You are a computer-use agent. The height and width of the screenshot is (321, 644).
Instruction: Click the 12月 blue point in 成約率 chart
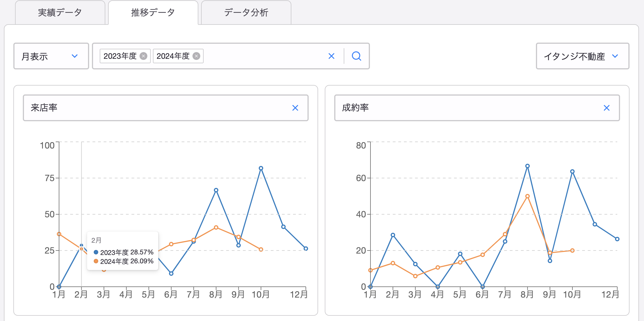pyautogui.click(x=617, y=239)
